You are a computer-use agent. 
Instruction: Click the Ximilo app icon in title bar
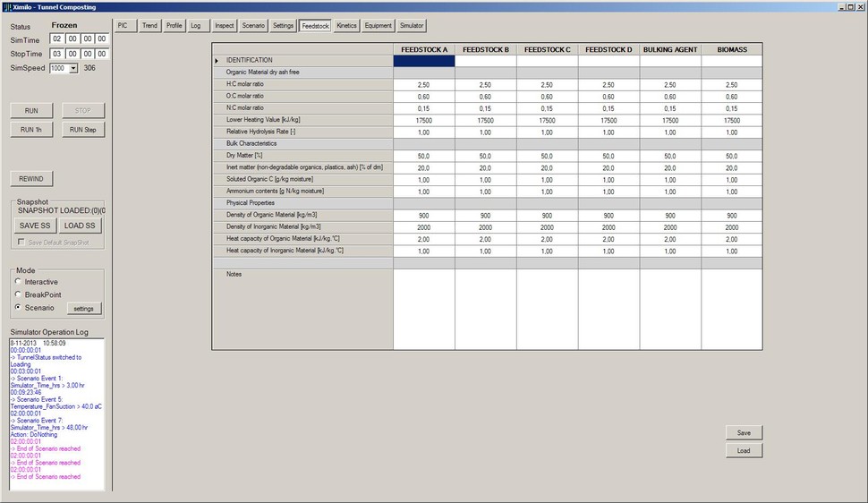[6, 6]
